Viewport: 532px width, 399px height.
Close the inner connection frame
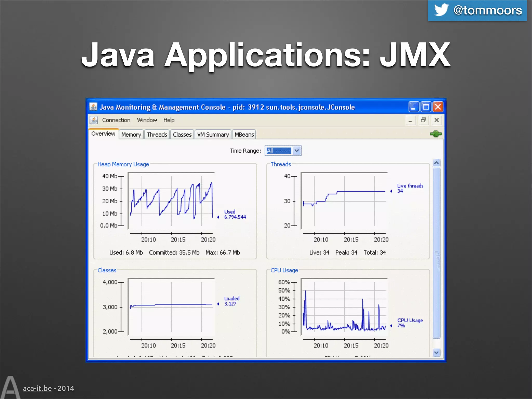(437, 120)
